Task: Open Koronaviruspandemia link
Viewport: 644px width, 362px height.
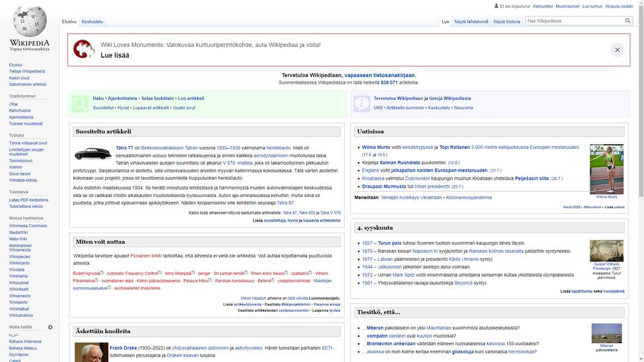Action: [x=469, y=197]
